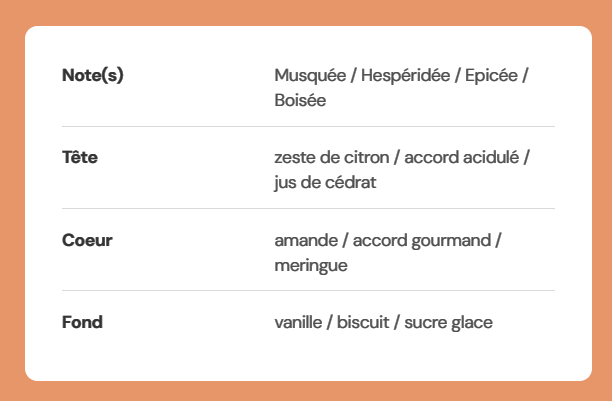The height and width of the screenshot is (401, 612).
Task: Select accord gourmand text
Action: pyautogui.click(x=422, y=241)
